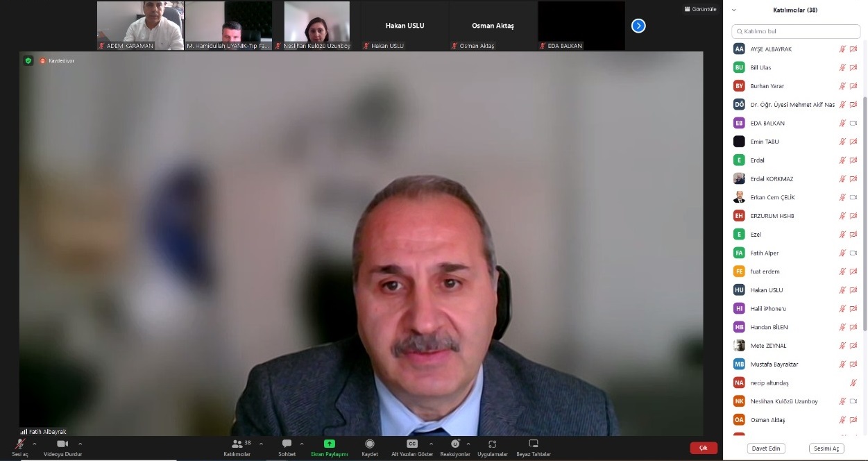Click the green encryption shield icon

[x=28, y=60]
